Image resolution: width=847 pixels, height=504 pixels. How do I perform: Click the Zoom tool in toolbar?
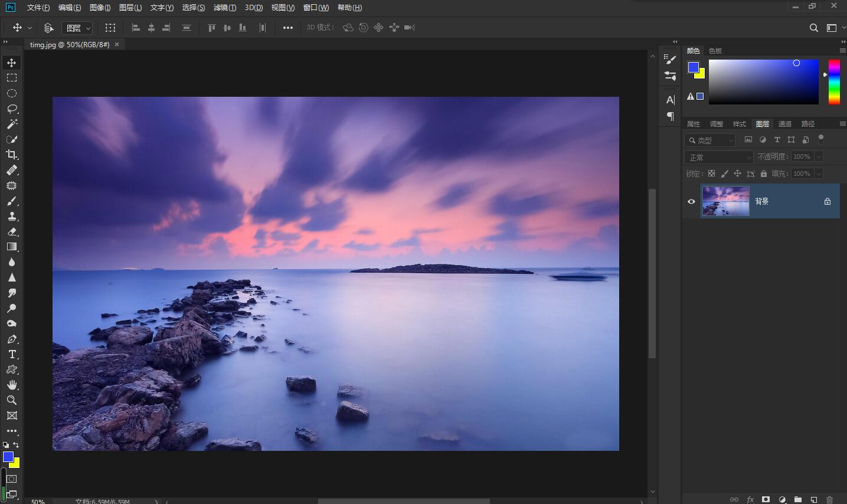click(x=12, y=400)
